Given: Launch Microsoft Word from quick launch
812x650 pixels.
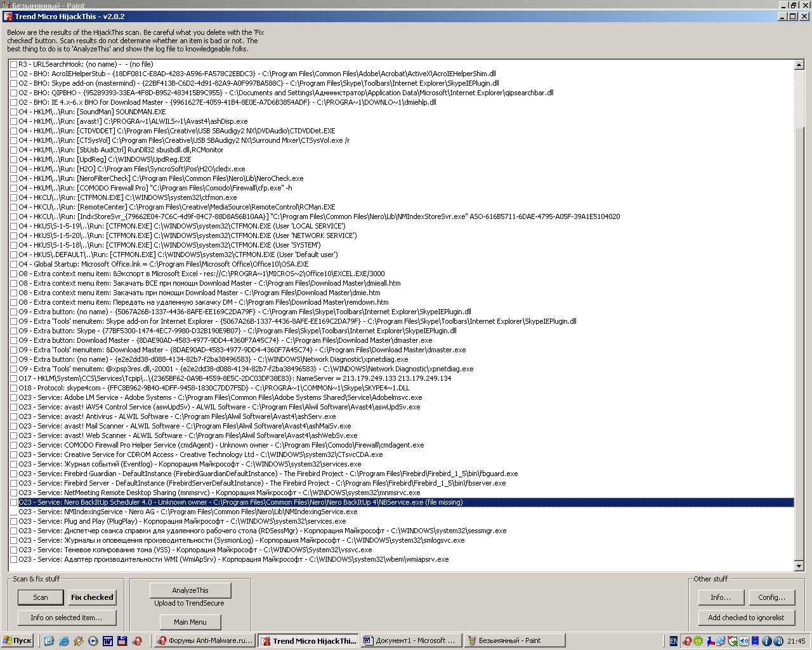Looking at the screenshot, I should 108,641.
